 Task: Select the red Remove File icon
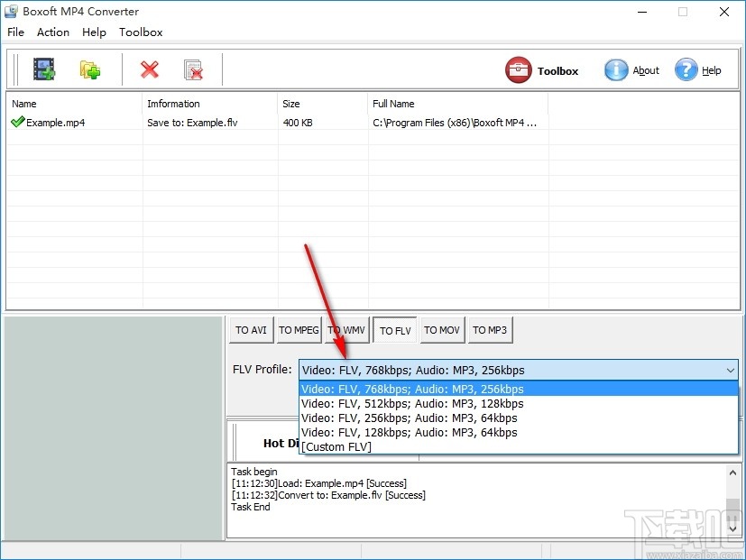149,69
